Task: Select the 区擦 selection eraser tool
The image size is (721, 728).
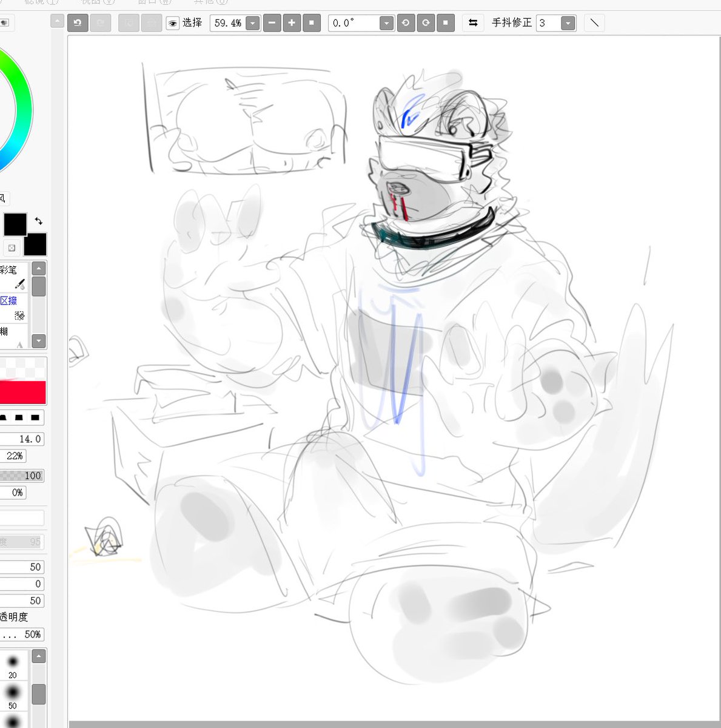Action: 13,308
